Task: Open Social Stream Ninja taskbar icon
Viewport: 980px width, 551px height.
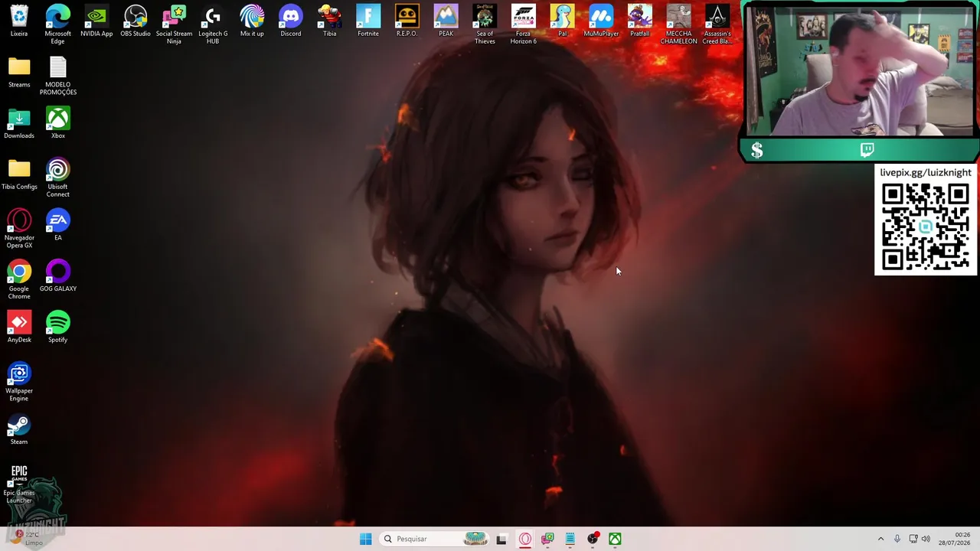Action: (x=547, y=539)
